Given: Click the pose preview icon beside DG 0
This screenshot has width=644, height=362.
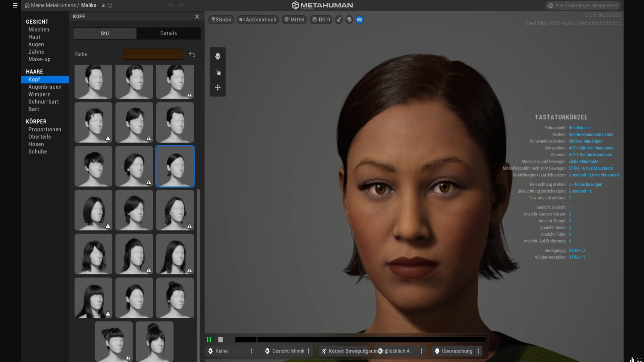Looking at the screenshot, I should click(x=339, y=20).
